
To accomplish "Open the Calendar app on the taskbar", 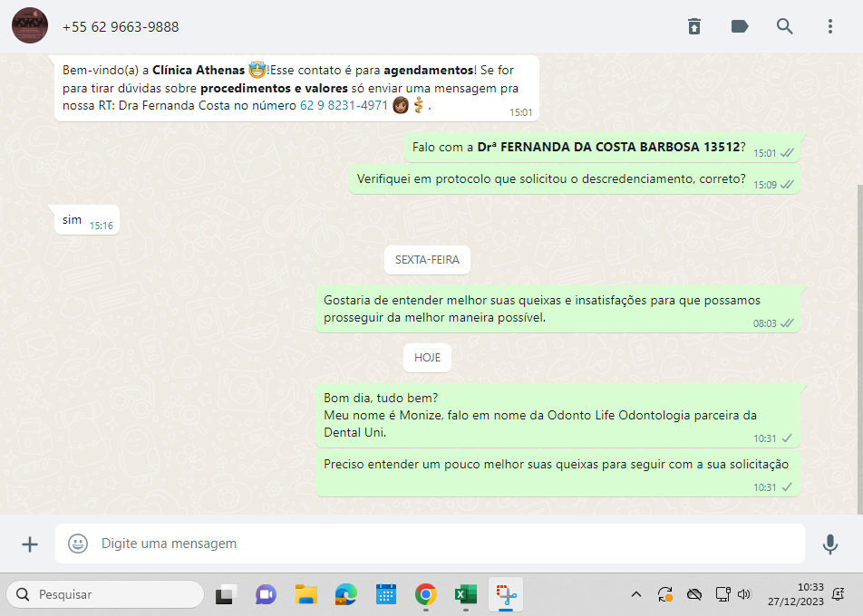I will [386, 594].
